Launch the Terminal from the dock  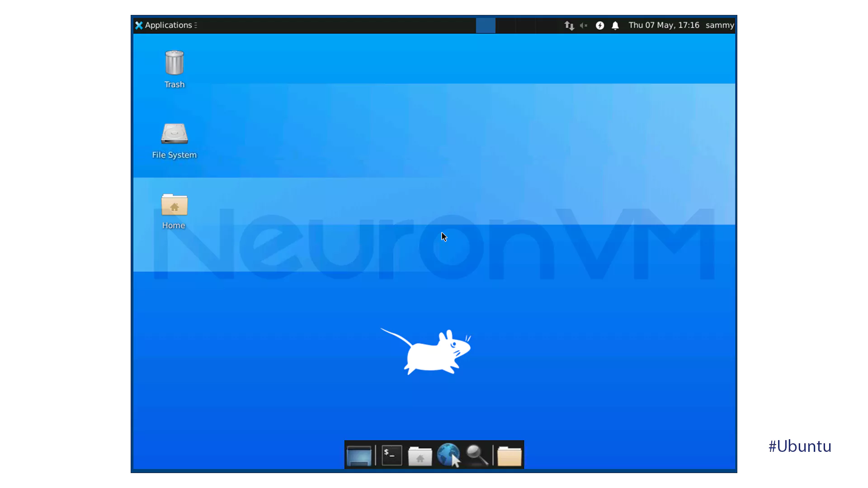[x=392, y=455]
